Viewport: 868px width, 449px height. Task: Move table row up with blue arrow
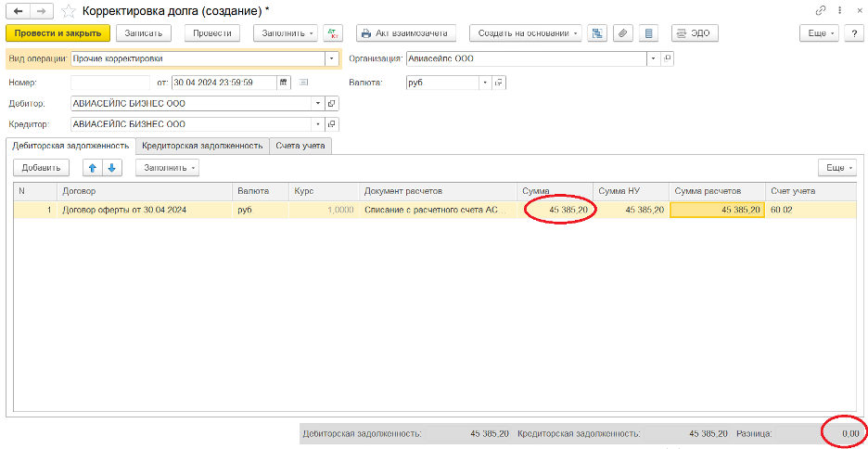coord(93,168)
